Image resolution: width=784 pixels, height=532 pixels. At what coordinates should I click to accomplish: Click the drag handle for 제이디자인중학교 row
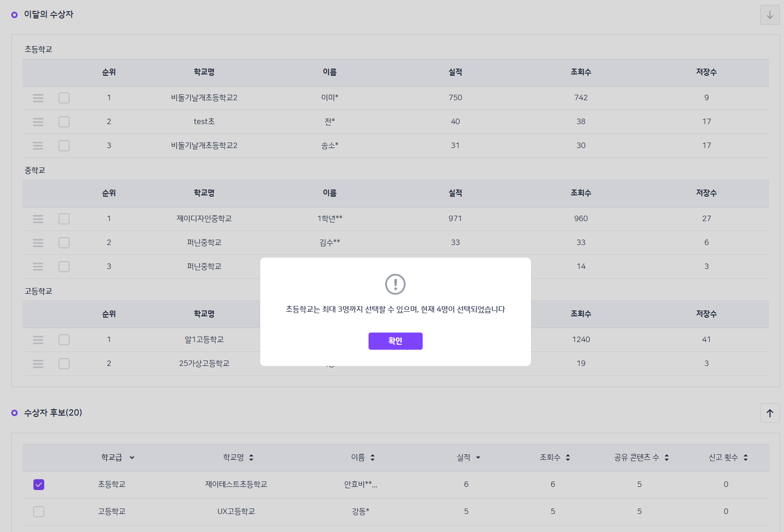click(x=38, y=219)
